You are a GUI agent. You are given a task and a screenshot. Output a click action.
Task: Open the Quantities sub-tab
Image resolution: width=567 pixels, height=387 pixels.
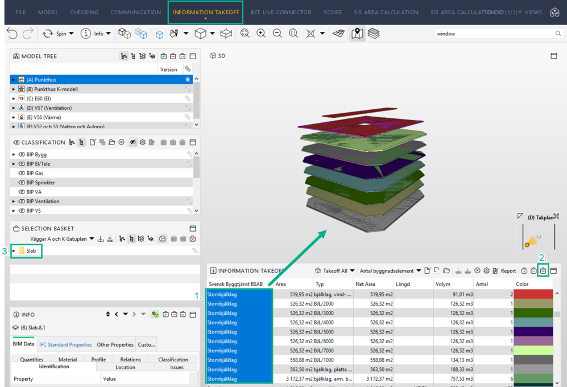[x=31, y=359]
